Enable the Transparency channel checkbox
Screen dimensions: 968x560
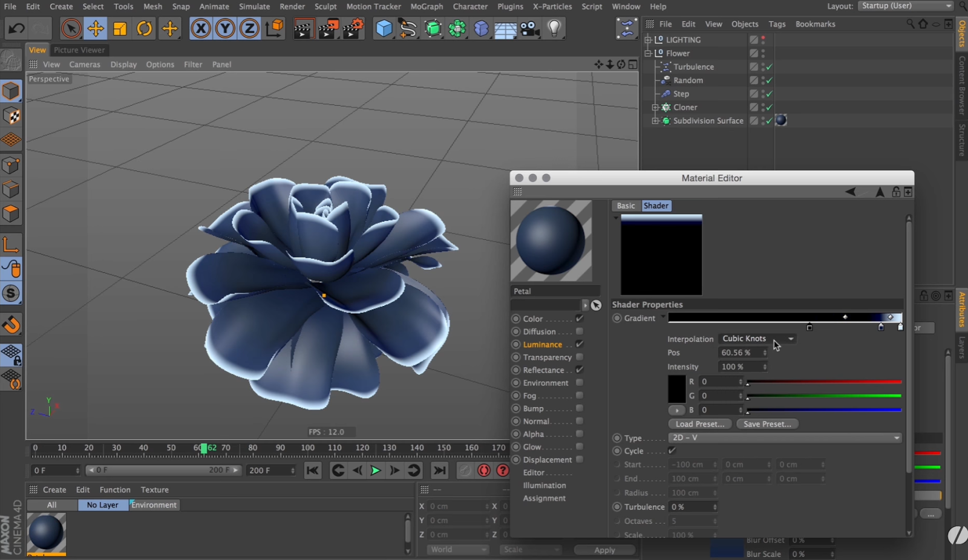(x=579, y=357)
